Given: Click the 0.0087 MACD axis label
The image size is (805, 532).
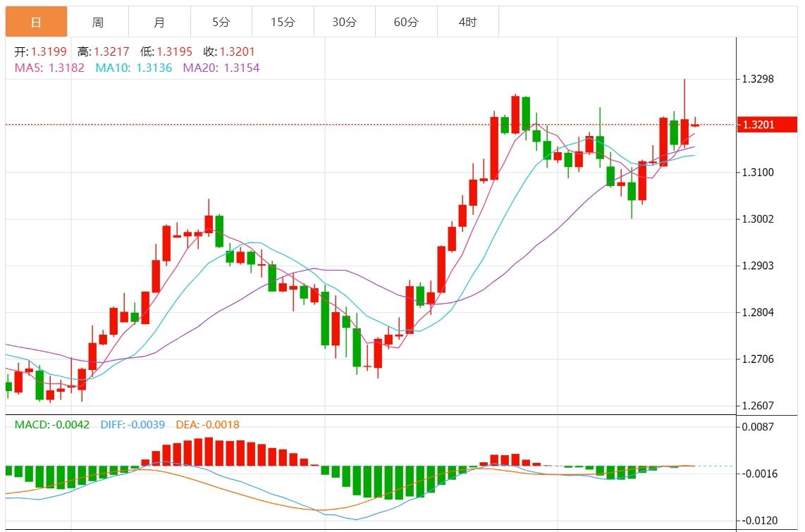Looking at the screenshot, I should [758, 426].
